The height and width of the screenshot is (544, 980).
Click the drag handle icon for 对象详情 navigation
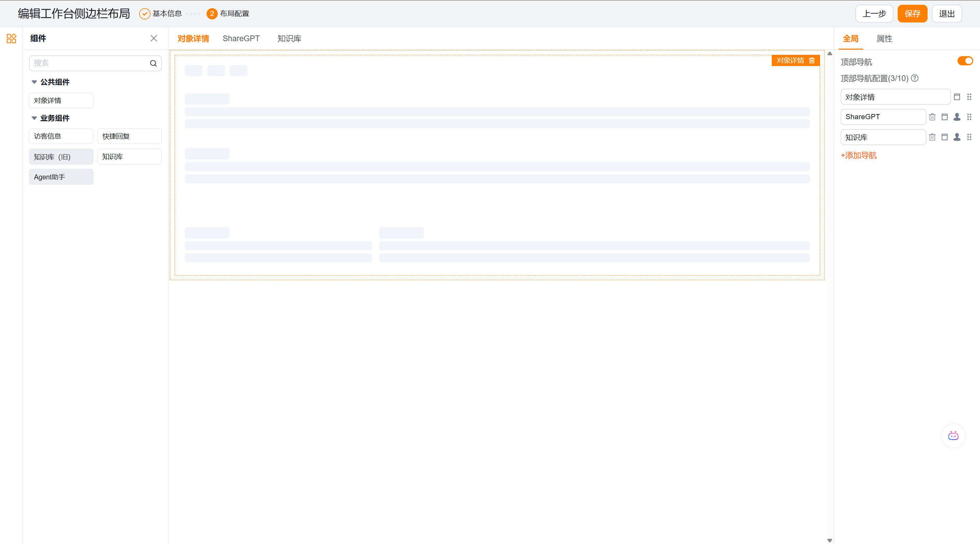969,97
